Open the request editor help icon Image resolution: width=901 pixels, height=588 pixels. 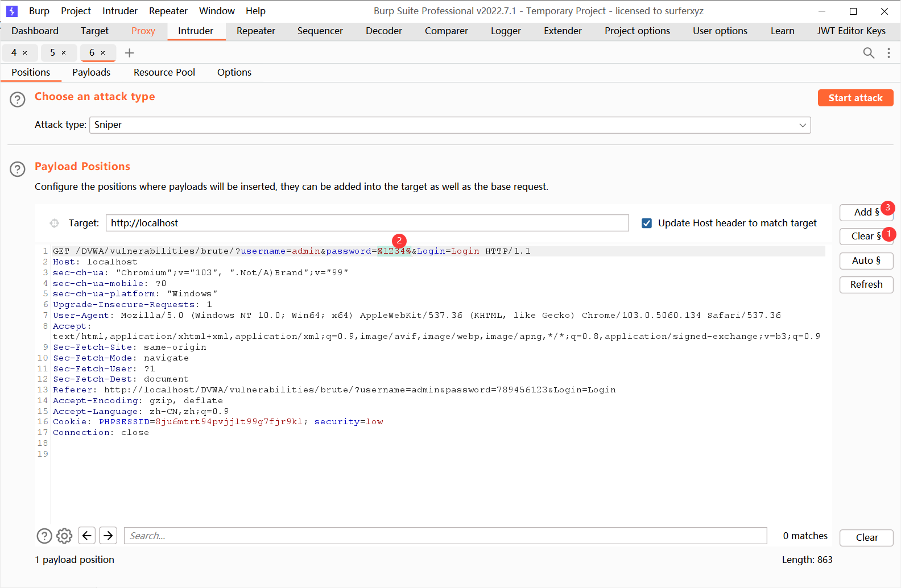(x=44, y=536)
